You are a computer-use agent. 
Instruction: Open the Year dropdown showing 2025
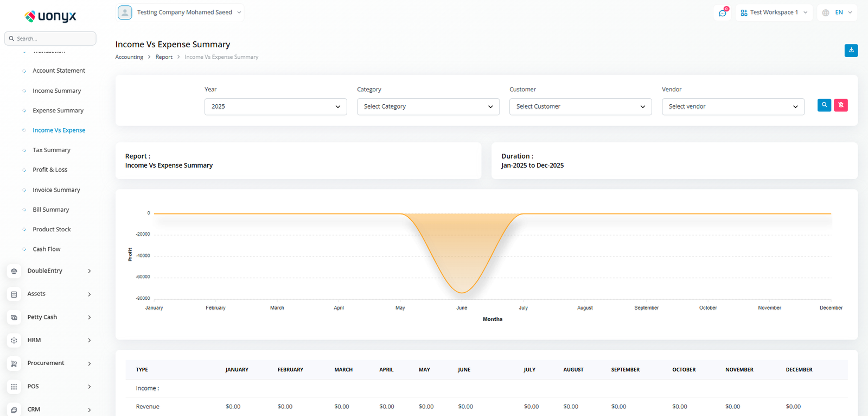275,106
